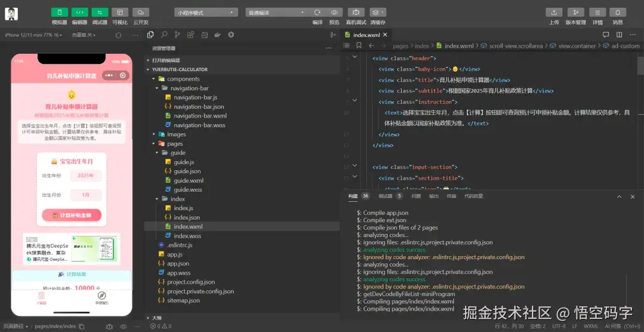Refresh the simulator with the reload icon
644x332 pixels.
pos(118,35)
